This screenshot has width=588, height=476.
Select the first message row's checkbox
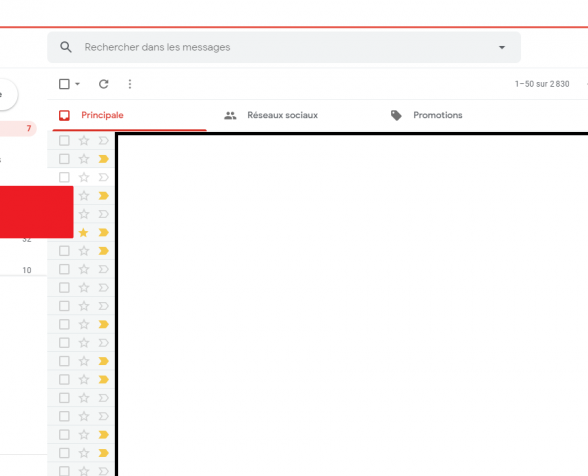pyautogui.click(x=64, y=141)
